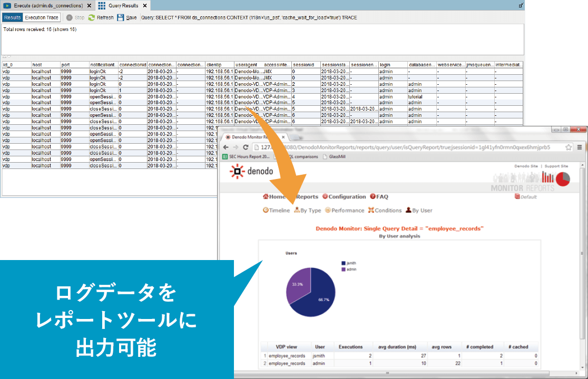Viewport: 588px width, 379px height.
Task: Switch to Execute (admin.ds_connections) tab
Action: [48, 6]
